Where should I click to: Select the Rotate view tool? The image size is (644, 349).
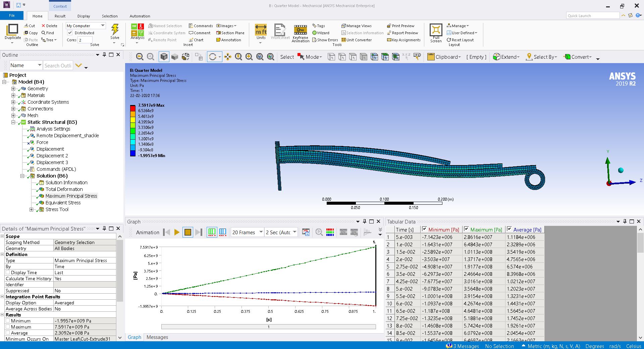pyautogui.click(x=212, y=57)
